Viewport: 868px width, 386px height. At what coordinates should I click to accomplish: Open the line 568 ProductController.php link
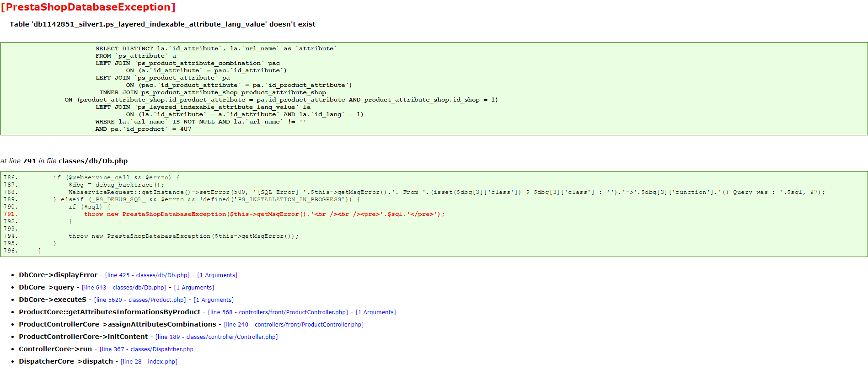[x=278, y=312]
